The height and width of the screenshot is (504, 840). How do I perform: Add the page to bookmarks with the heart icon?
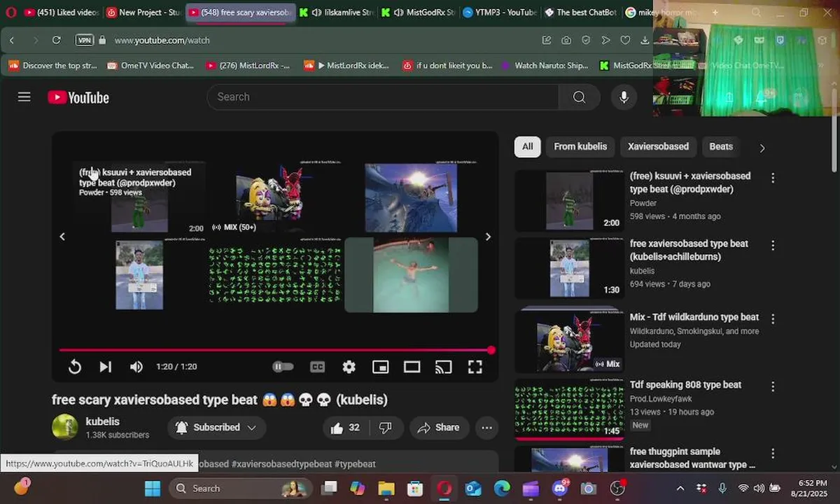[625, 41]
